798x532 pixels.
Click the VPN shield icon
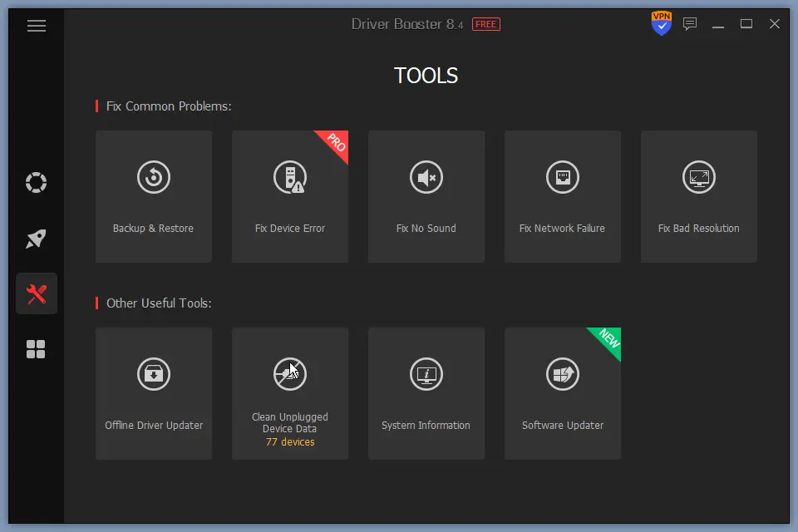coord(661,23)
